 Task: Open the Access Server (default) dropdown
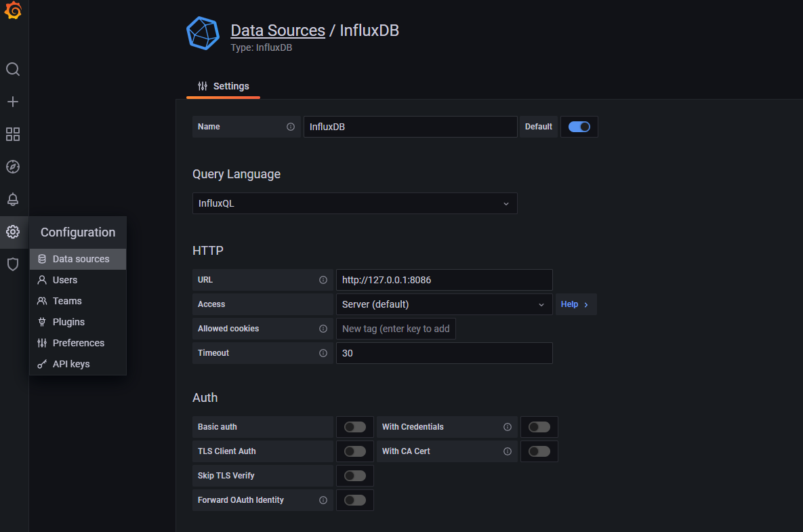tap(444, 304)
